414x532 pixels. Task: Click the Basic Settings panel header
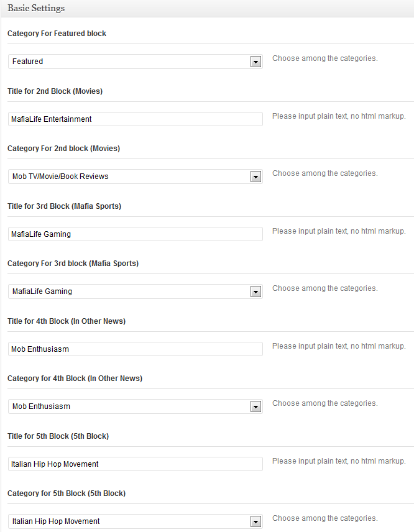point(208,8)
